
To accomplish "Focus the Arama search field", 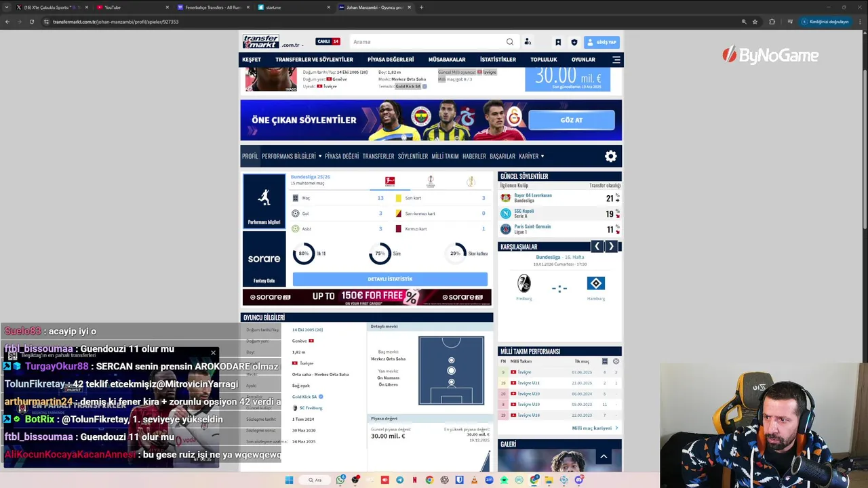I will 427,41.
